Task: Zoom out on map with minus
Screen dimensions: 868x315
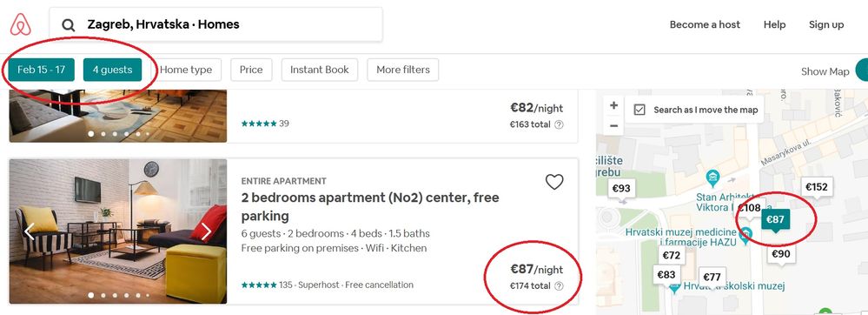Action: 613,126
